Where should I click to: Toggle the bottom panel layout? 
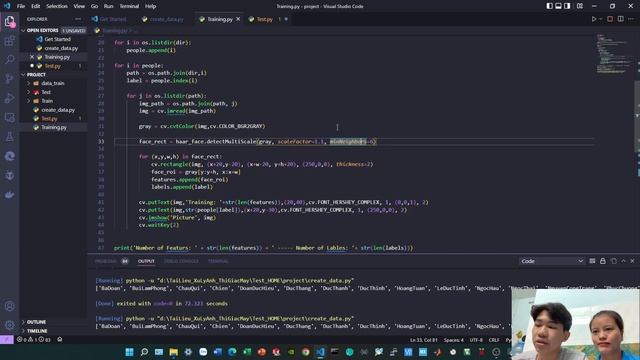tap(558, 6)
